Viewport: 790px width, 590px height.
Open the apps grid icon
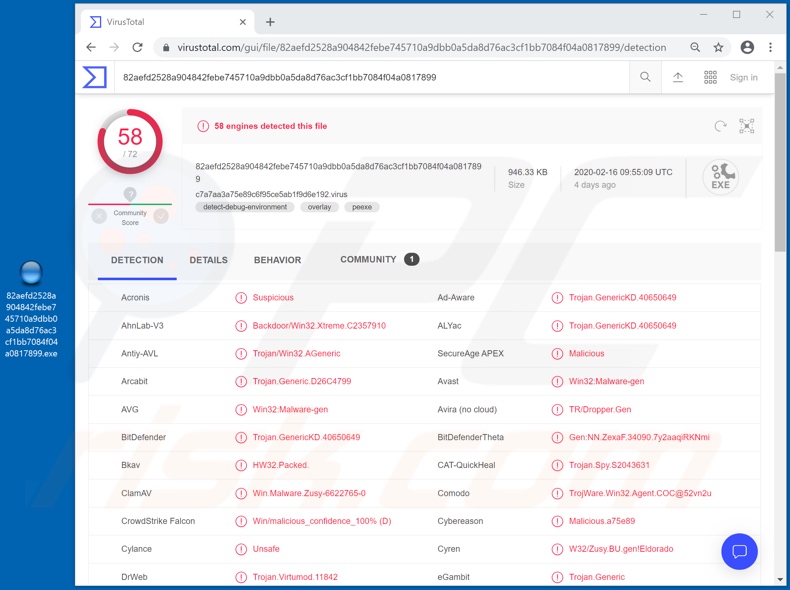710,77
